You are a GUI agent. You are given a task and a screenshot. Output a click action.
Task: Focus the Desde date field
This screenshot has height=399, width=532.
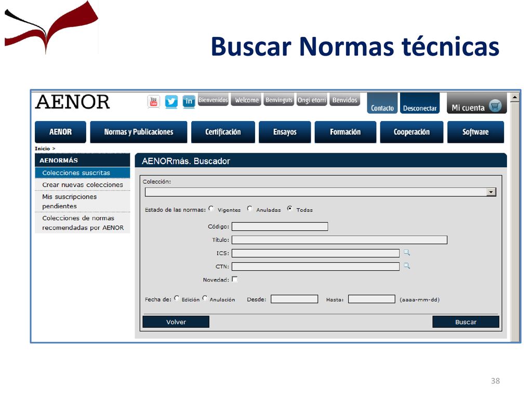tap(294, 299)
